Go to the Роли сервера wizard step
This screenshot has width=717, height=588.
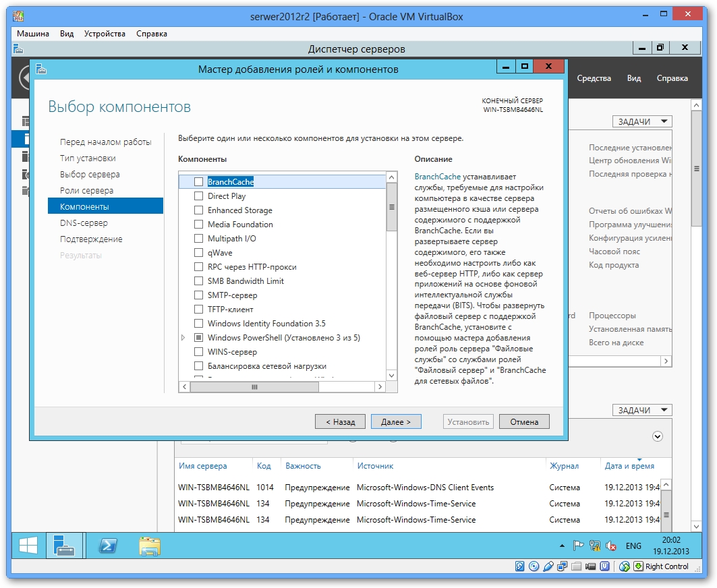coord(86,191)
